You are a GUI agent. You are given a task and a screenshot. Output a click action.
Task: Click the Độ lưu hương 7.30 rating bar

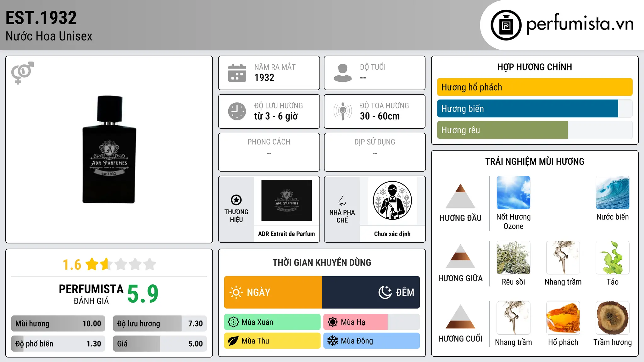pos(160,323)
